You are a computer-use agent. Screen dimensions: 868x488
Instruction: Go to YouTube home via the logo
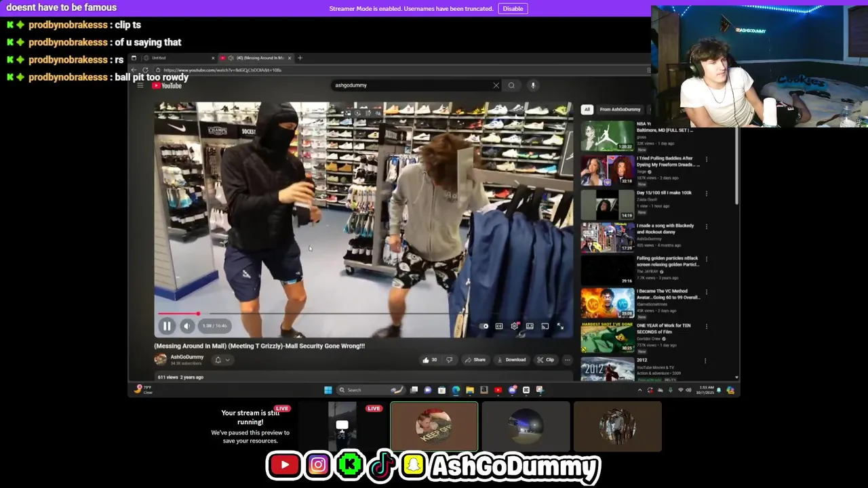pyautogui.click(x=167, y=85)
